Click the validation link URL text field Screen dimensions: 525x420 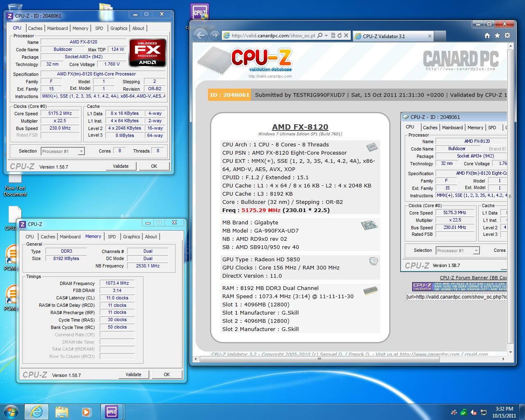coord(456,297)
